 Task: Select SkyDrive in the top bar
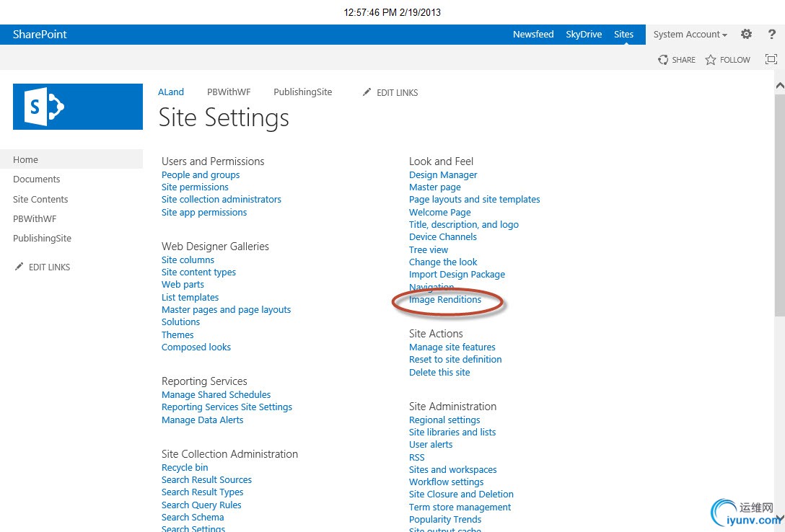(x=584, y=35)
